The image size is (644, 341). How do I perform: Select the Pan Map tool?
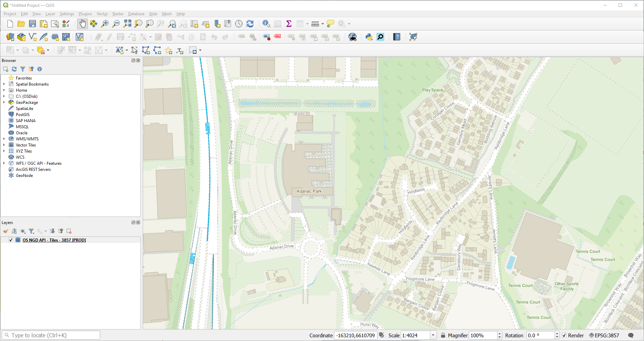[83, 24]
